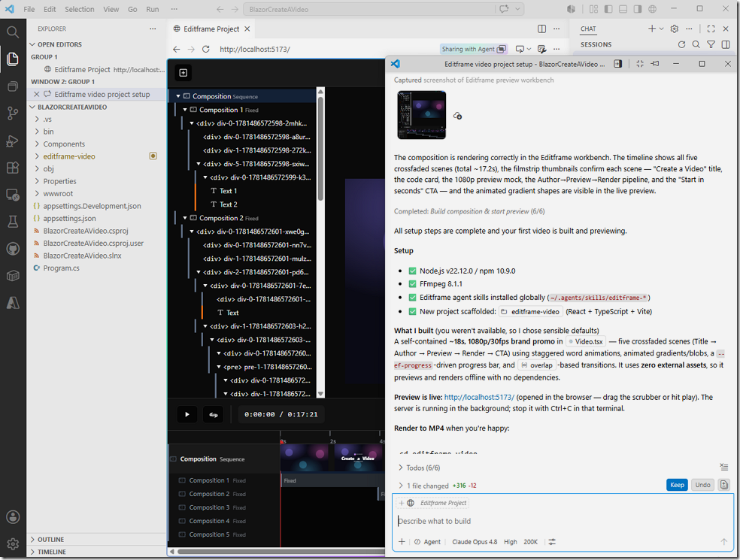Go back in the integrated browser
740x560 pixels.
pos(177,49)
